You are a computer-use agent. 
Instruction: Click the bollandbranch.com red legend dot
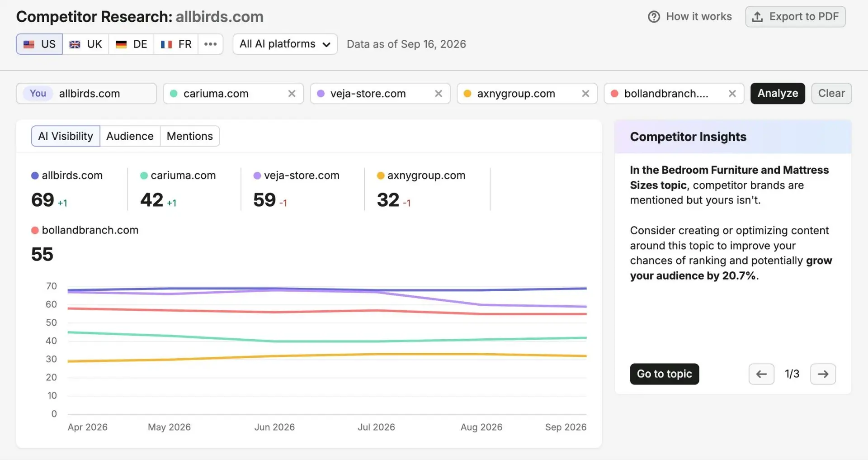(35, 230)
